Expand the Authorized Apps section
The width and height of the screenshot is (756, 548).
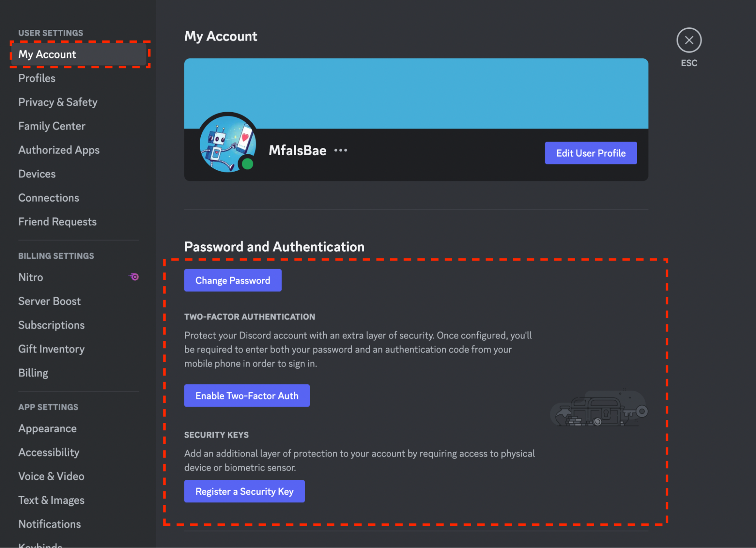click(58, 149)
